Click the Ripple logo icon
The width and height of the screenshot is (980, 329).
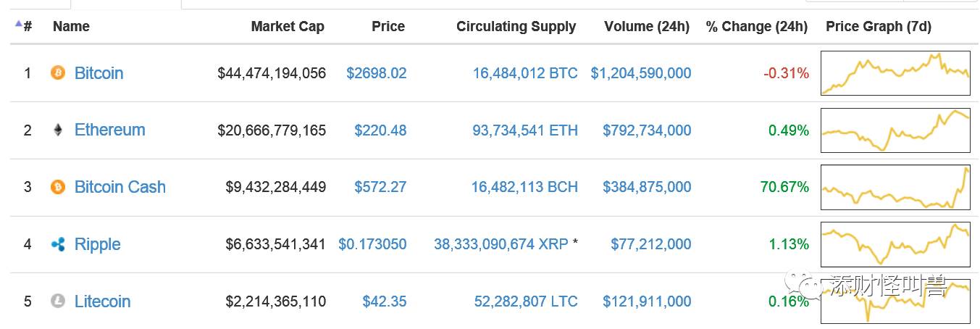[x=58, y=244]
